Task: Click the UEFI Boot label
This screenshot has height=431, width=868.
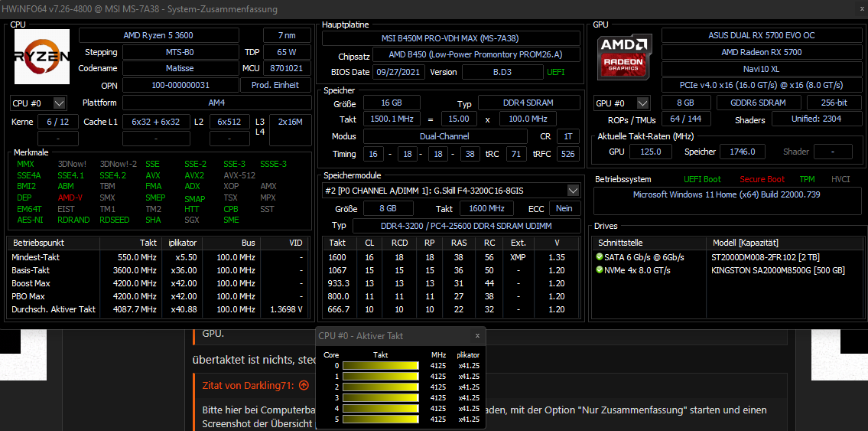Action: point(703,179)
